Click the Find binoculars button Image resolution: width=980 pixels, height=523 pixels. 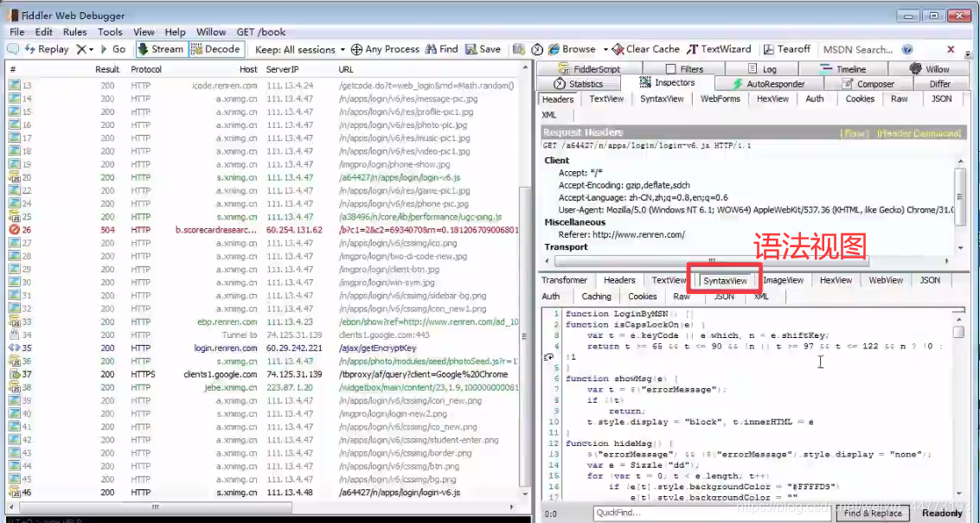[441, 48]
